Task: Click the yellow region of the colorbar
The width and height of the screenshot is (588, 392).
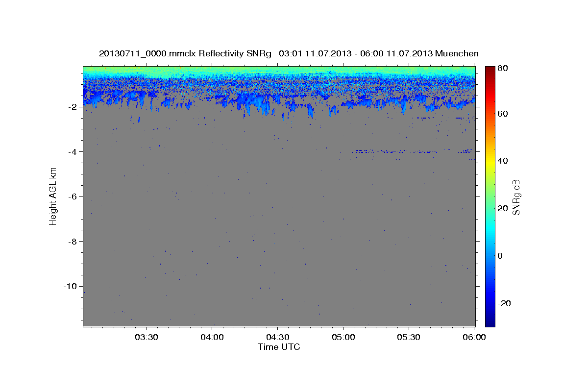Action: pyautogui.click(x=490, y=162)
